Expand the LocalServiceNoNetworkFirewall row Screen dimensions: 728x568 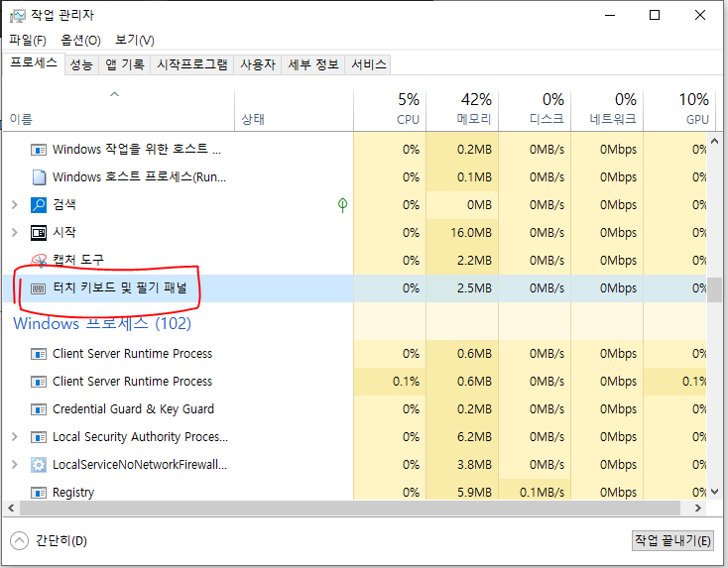coord(15,465)
